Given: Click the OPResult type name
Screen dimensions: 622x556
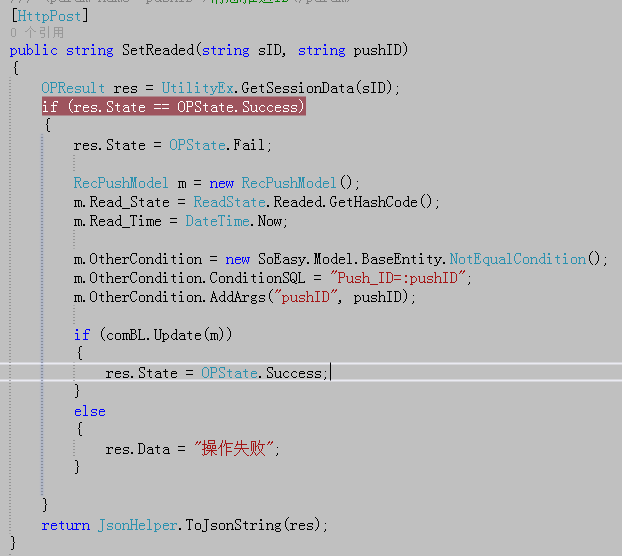Looking at the screenshot, I should (x=73, y=88).
